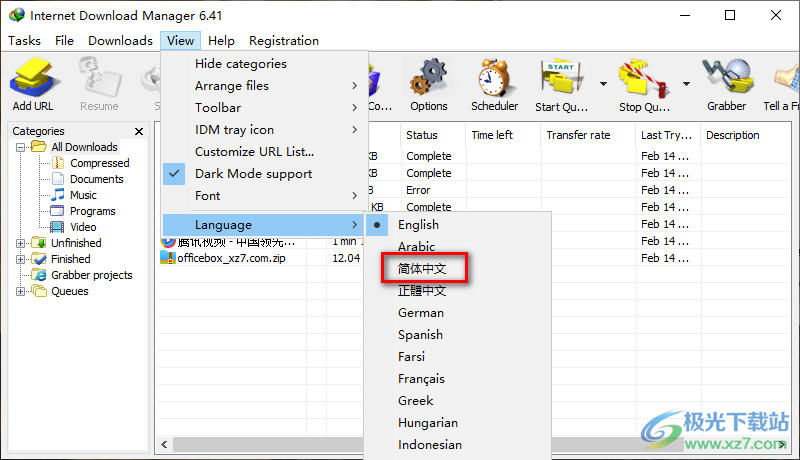Click the Stop Queue icon
Viewport: 800px width, 460px height.
coord(644,78)
